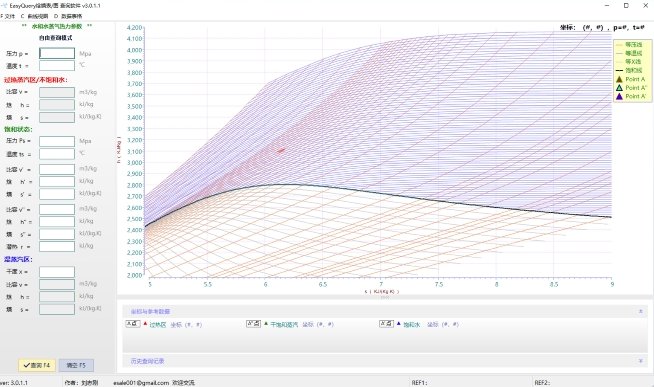Image resolution: width=654 pixels, height=387 pixels.
Task: Click the purple Point A' legend triangle
Action: tap(619, 96)
